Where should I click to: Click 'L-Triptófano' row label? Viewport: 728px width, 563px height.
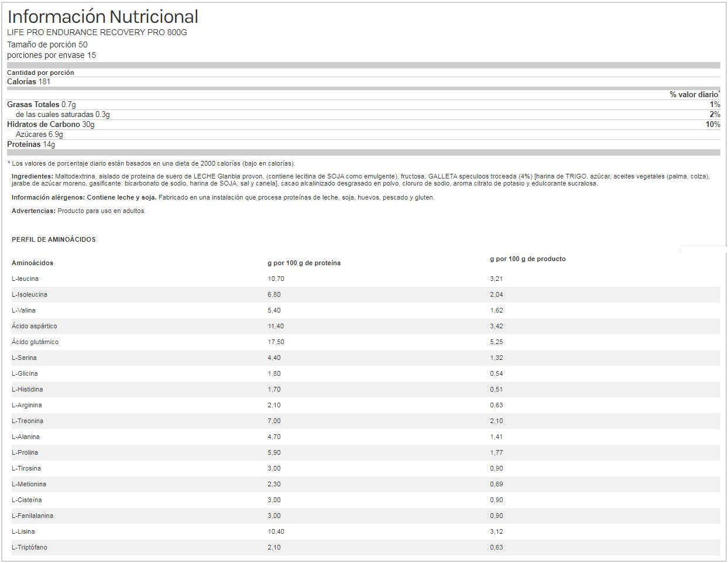(29, 547)
